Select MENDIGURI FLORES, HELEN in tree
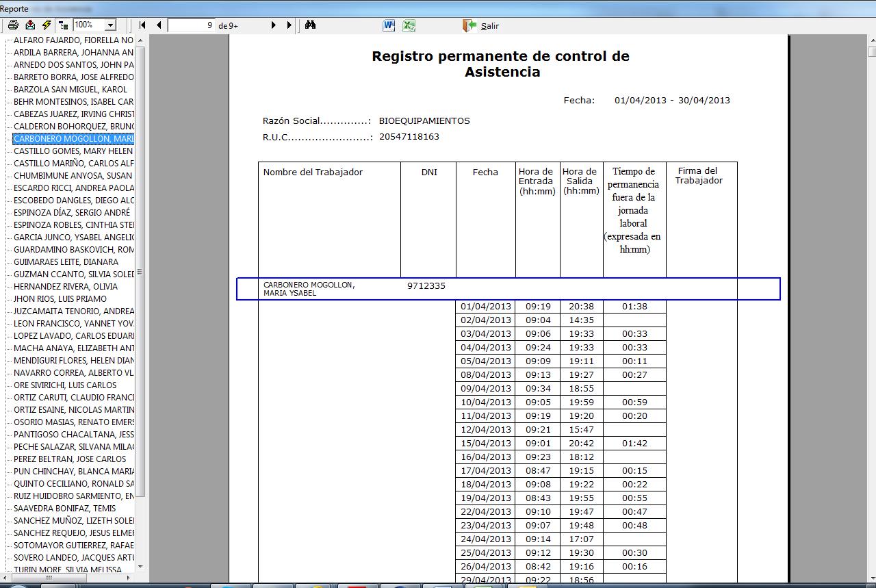The height and width of the screenshot is (588, 876). (x=73, y=360)
